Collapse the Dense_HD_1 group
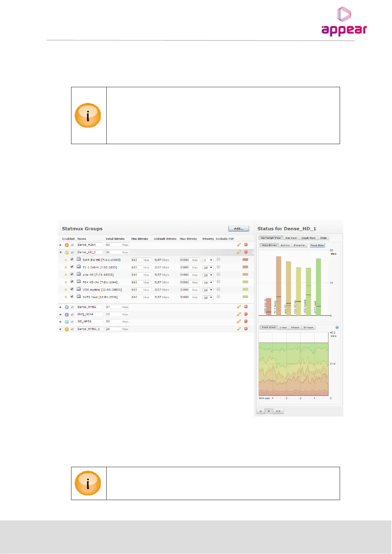392x554 pixels. click(x=61, y=252)
